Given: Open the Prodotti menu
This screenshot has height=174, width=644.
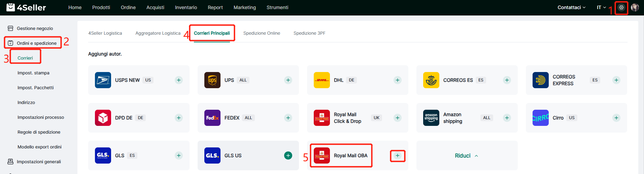Looking at the screenshot, I should tap(101, 7).
